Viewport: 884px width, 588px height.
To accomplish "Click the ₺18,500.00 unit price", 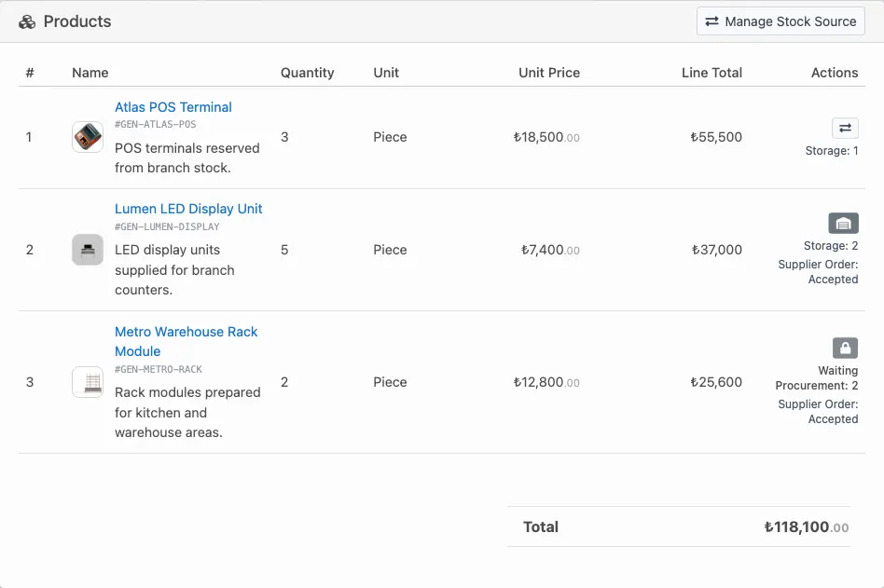I will point(546,137).
